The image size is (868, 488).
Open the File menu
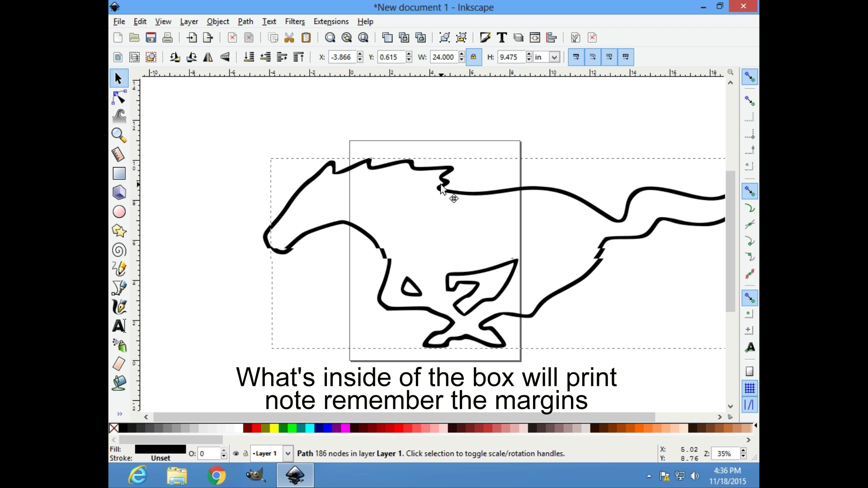pos(119,21)
